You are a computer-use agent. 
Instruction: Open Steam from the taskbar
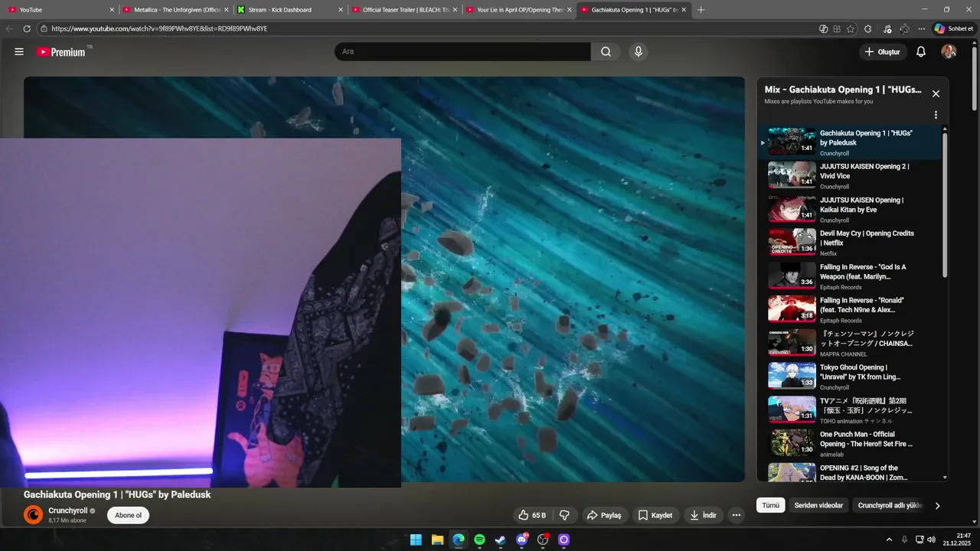500,540
